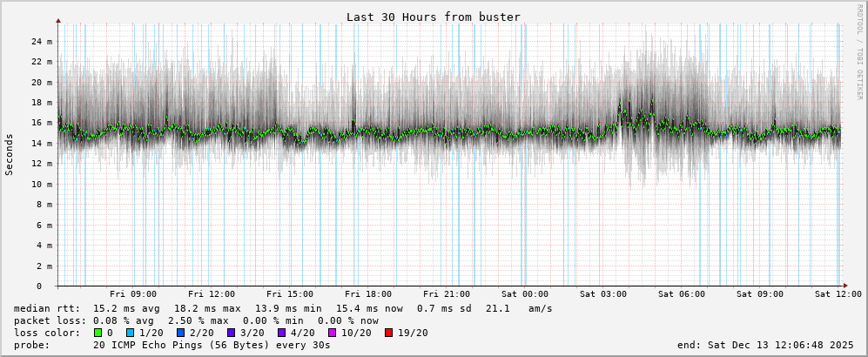Image resolution: width=868 pixels, height=357 pixels.
Task: Click the green 0 loss color swatch
Action: click(x=98, y=333)
